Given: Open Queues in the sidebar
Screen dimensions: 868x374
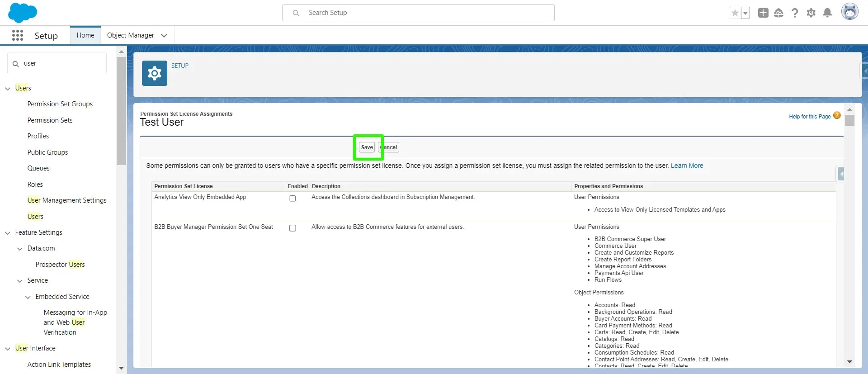Looking at the screenshot, I should pos(38,168).
